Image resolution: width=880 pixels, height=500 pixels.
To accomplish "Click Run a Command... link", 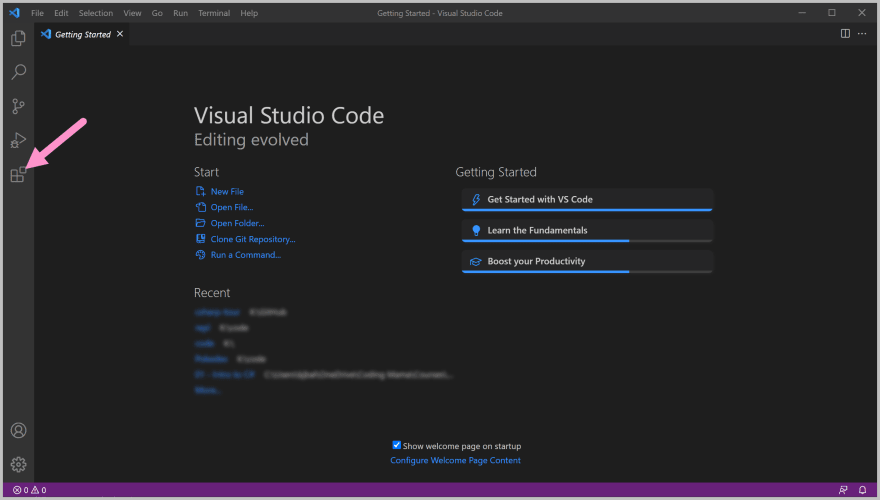I will tap(246, 255).
